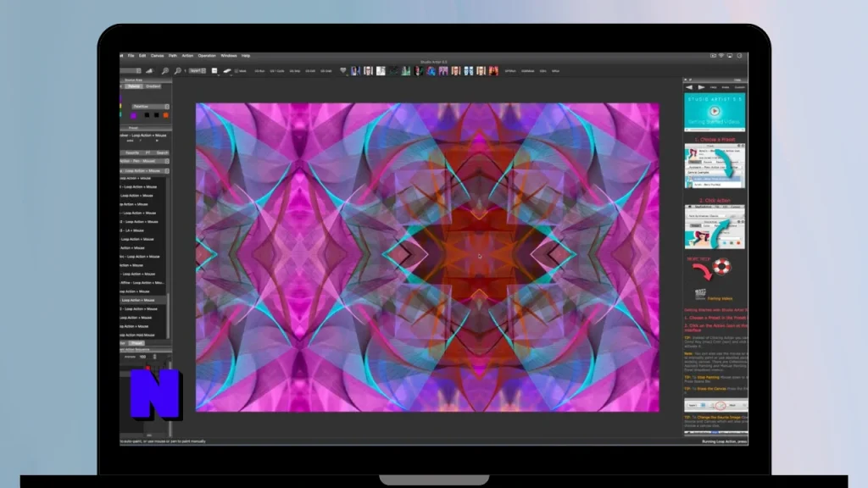Click the first magnifier zoom icon
Viewport: 868px width, 488px height.
tap(165, 71)
